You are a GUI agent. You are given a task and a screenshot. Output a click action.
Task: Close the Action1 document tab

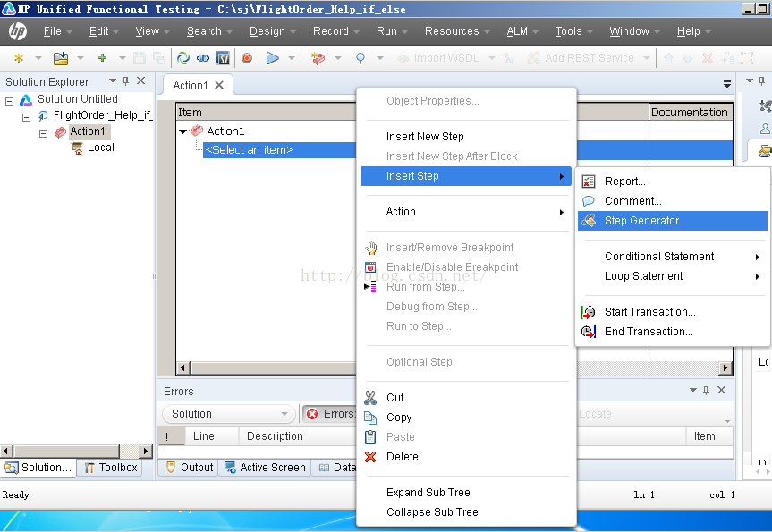pyautogui.click(x=219, y=85)
